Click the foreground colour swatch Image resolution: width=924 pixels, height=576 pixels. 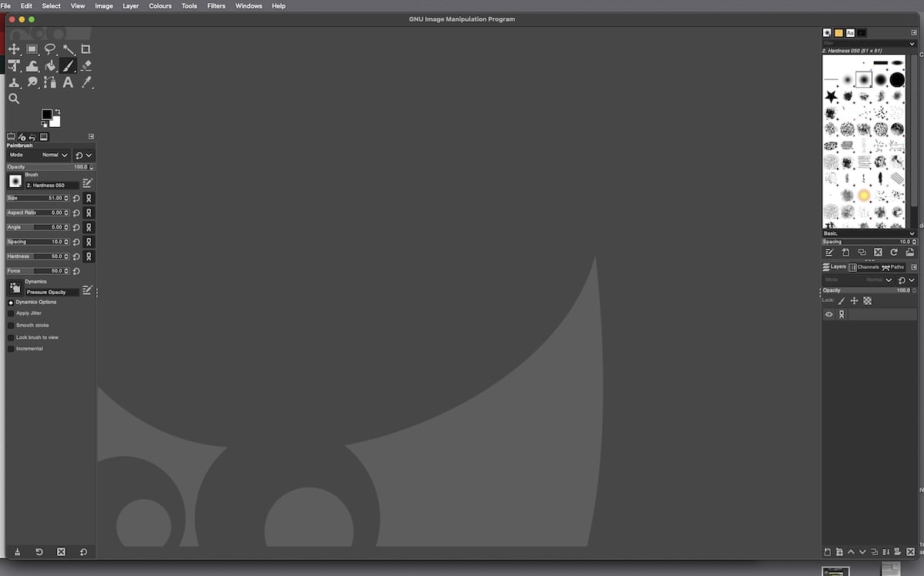tap(48, 114)
